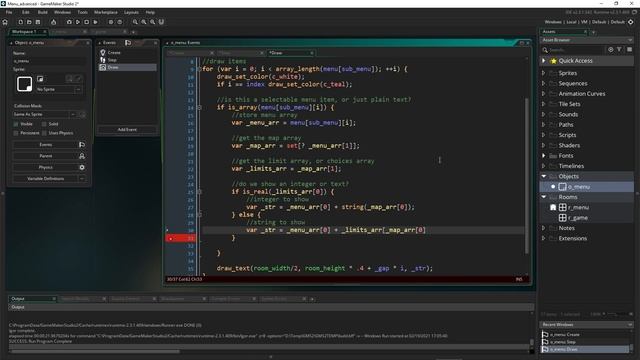
Task: Expand Quick Access section
Action: click(544, 61)
